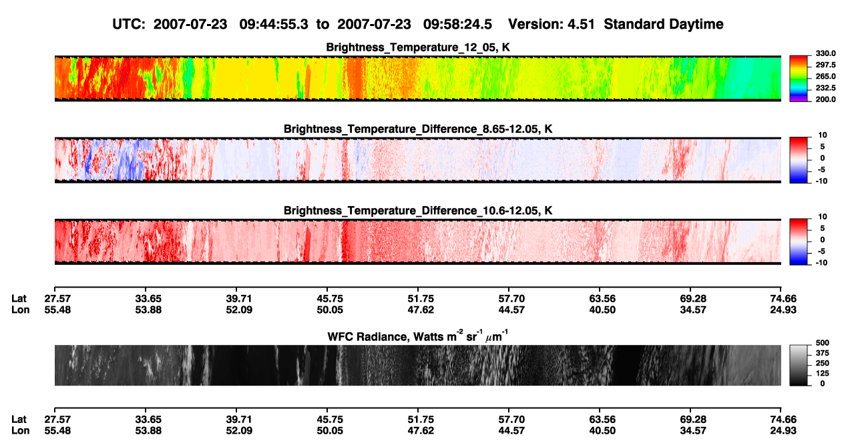This screenshot has width=868, height=445.
Task: Select the 8.65-12.05 difference image strip
Action: click(x=418, y=160)
